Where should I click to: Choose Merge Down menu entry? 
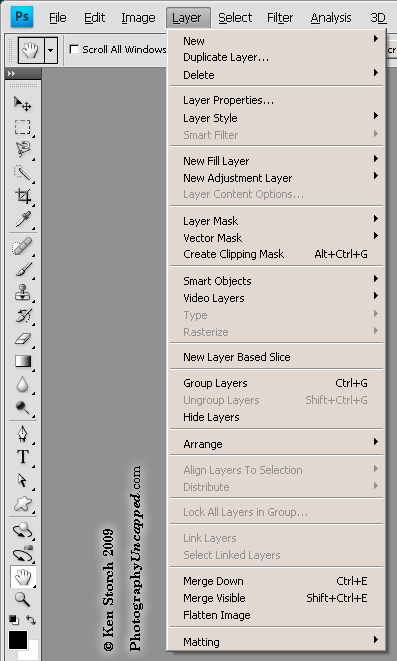pyautogui.click(x=276, y=581)
